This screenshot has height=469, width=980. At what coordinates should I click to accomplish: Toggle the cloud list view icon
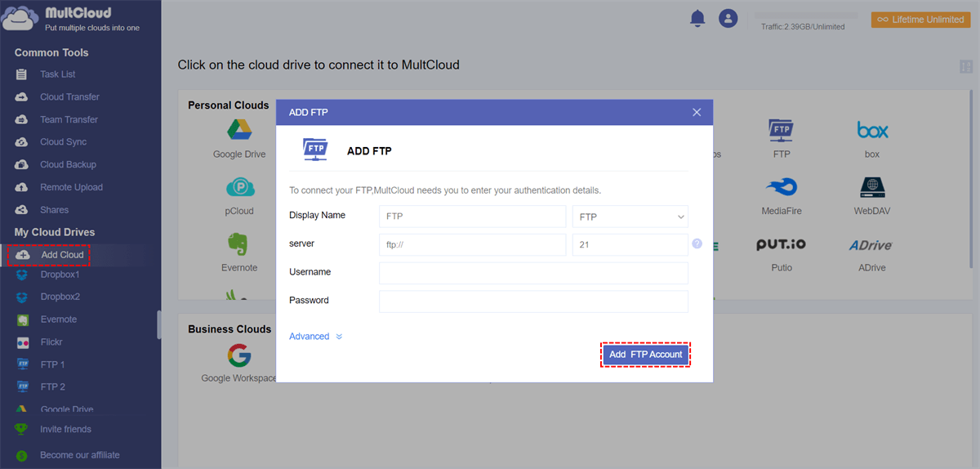966,67
